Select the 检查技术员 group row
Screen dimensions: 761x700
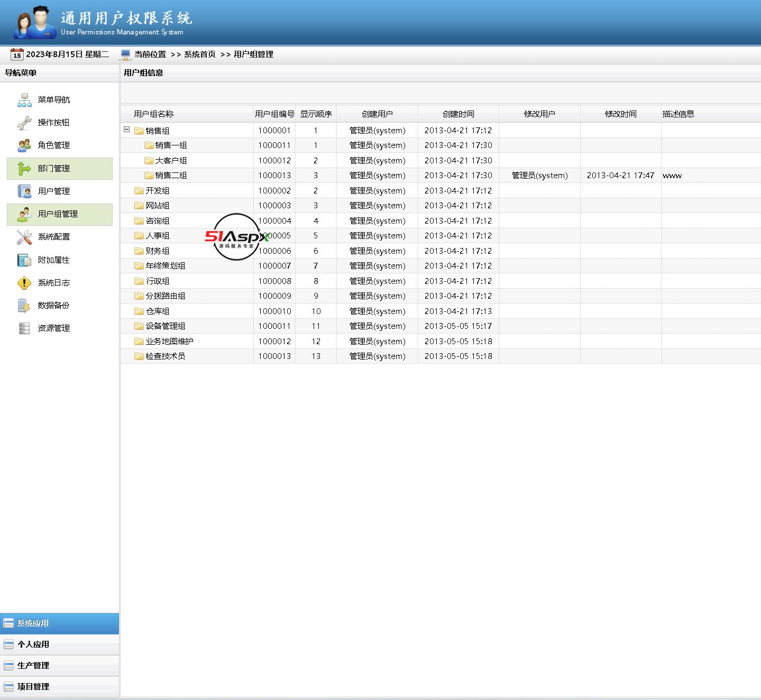pos(165,356)
